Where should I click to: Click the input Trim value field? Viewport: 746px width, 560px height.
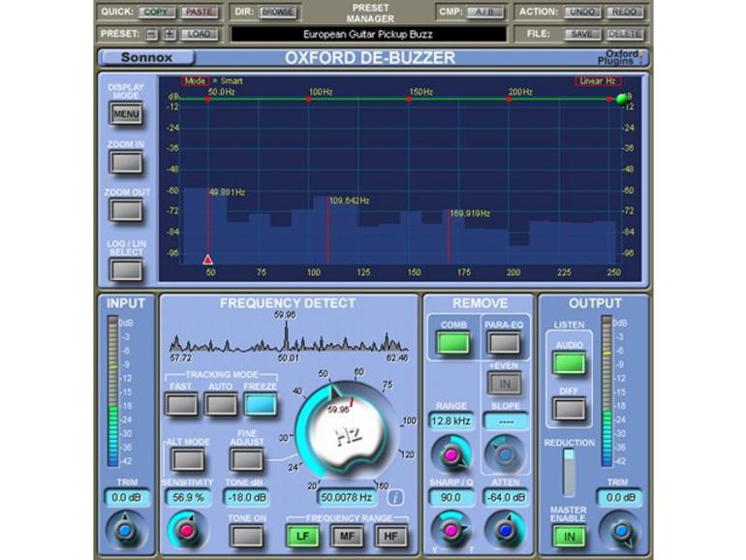pyautogui.click(x=127, y=498)
